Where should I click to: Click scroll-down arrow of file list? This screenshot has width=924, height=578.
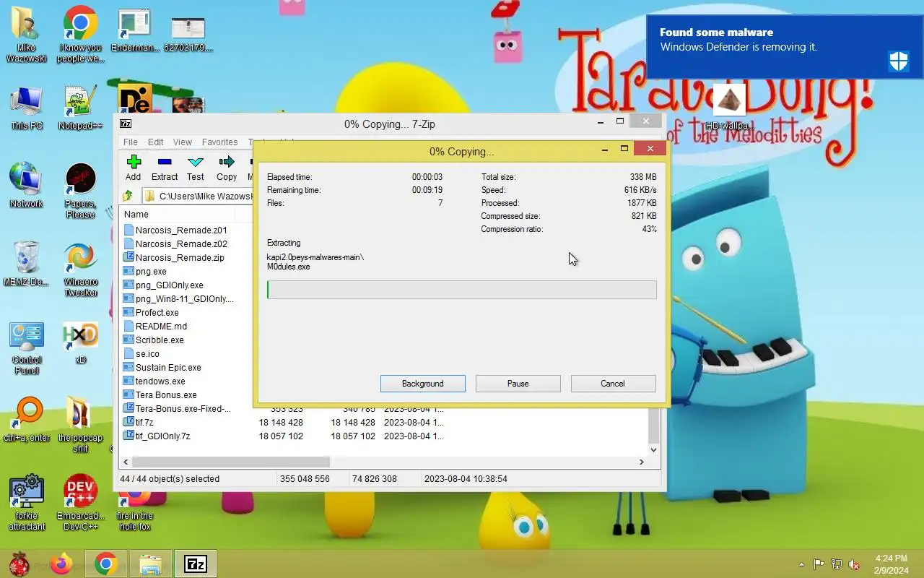654,449
